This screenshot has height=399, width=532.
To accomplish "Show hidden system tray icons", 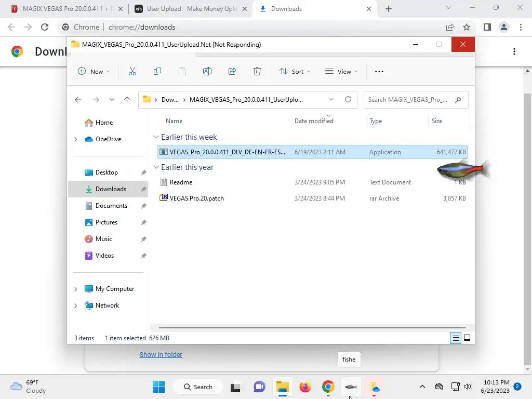I will [x=422, y=387].
